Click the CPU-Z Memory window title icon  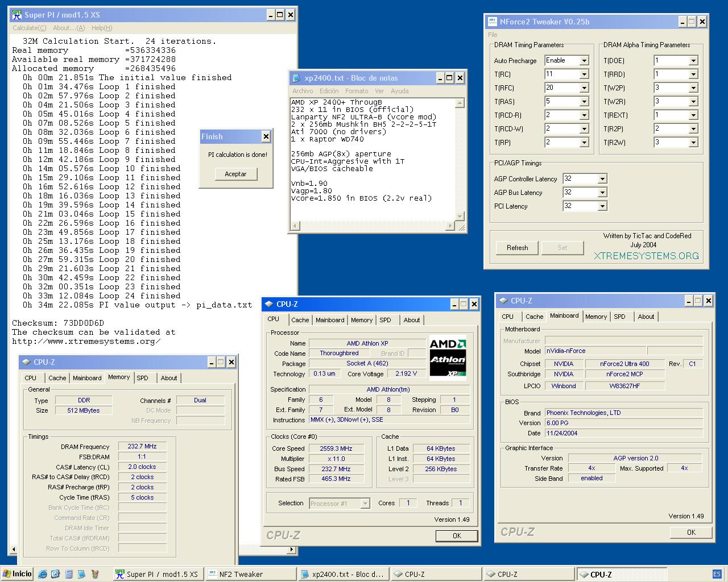(27, 362)
